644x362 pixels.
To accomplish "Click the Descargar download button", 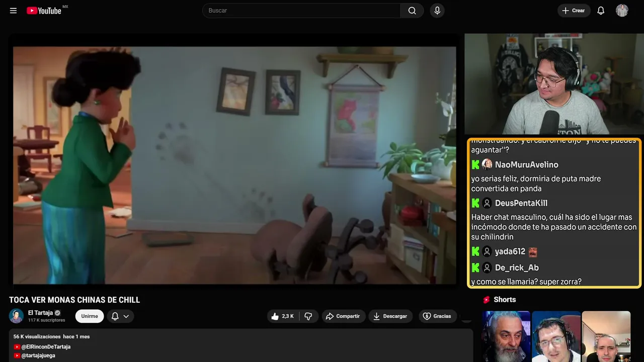I will (x=390, y=316).
